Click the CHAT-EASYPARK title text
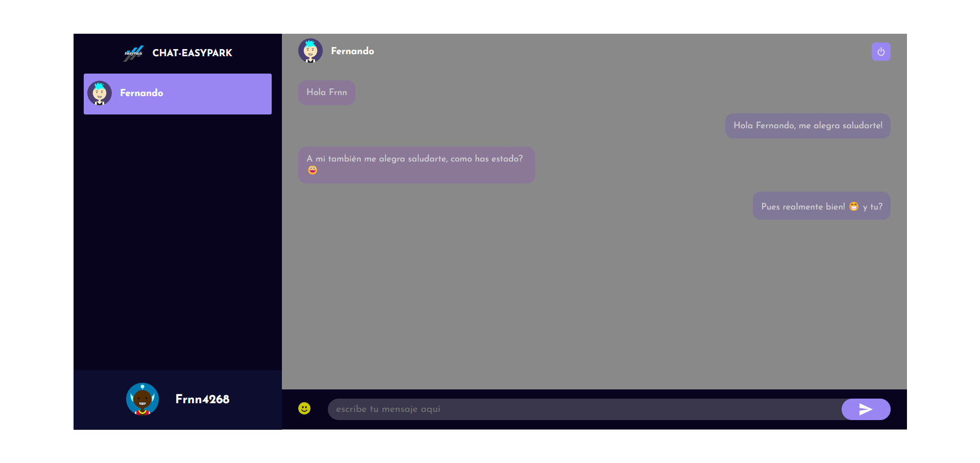This screenshot has width=980, height=463. coord(193,53)
